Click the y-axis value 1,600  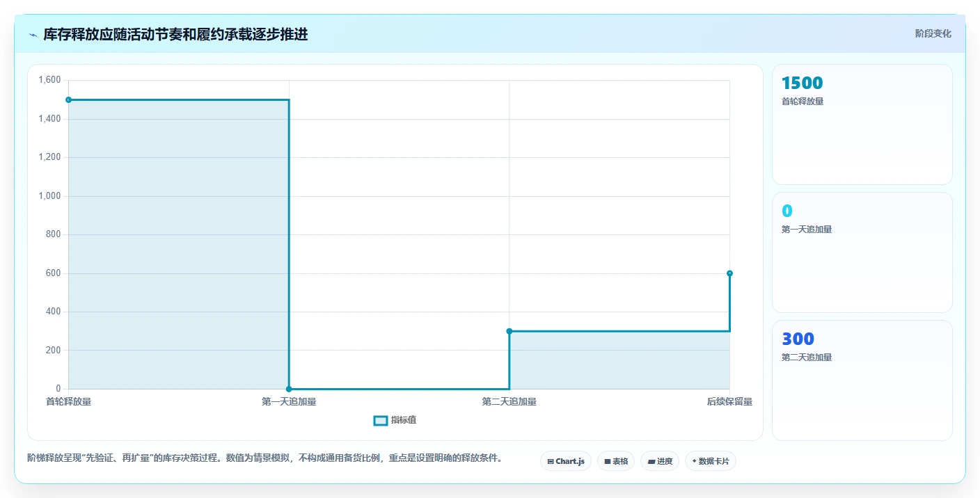[49, 80]
